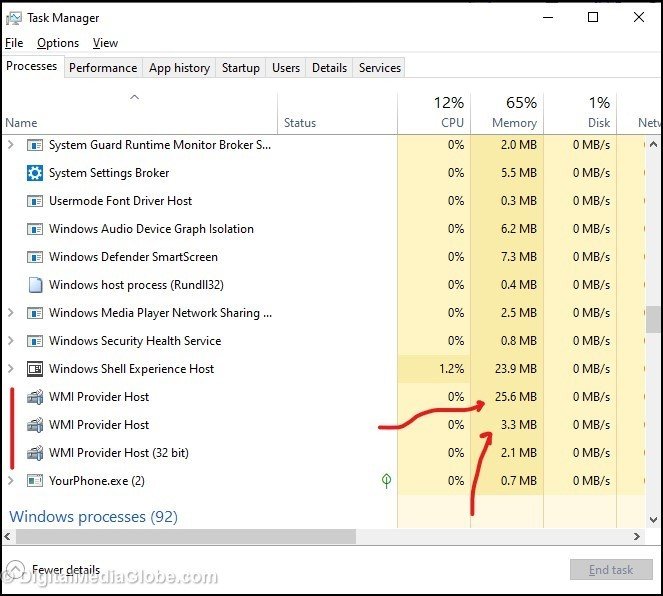663x596 pixels.
Task: Open the File menu
Action: click(x=14, y=43)
